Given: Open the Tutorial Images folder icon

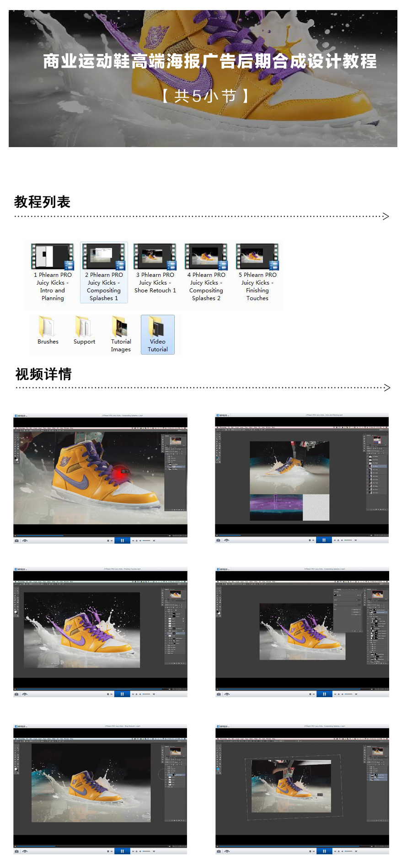Looking at the screenshot, I should tap(121, 326).
